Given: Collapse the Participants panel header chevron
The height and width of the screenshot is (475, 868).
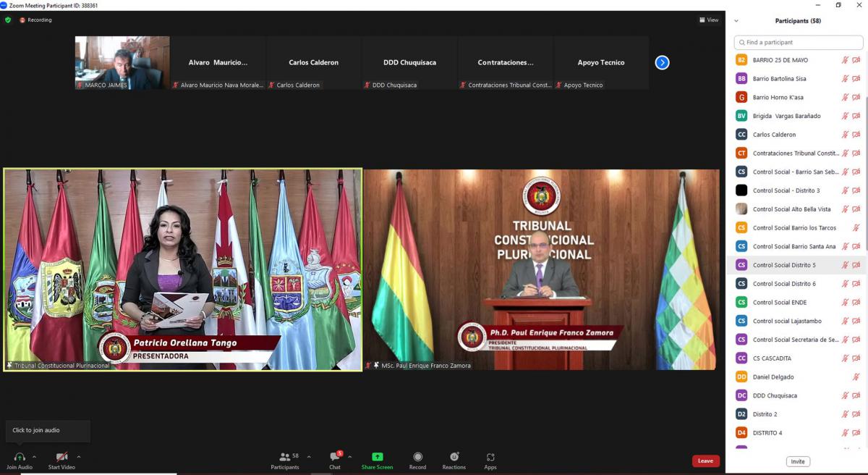Looking at the screenshot, I should tap(736, 21).
